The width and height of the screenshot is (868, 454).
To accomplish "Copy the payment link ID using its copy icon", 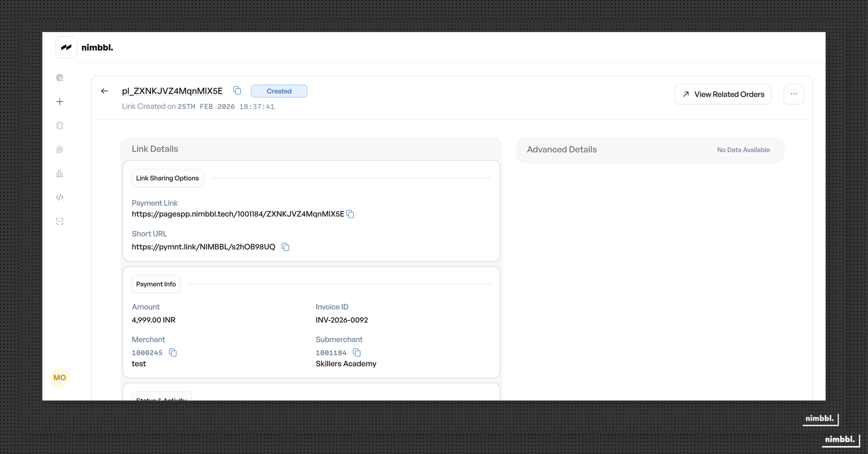I will tap(237, 90).
